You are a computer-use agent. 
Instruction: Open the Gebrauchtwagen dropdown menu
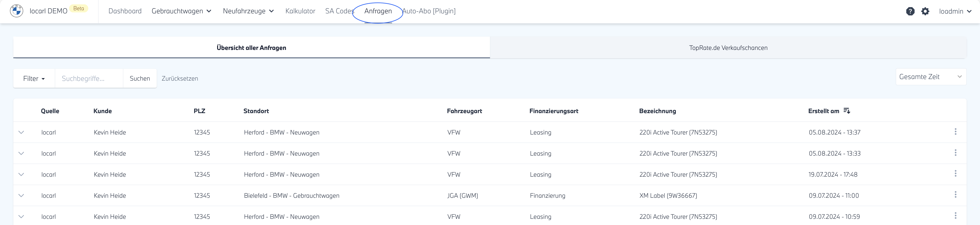click(x=181, y=11)
